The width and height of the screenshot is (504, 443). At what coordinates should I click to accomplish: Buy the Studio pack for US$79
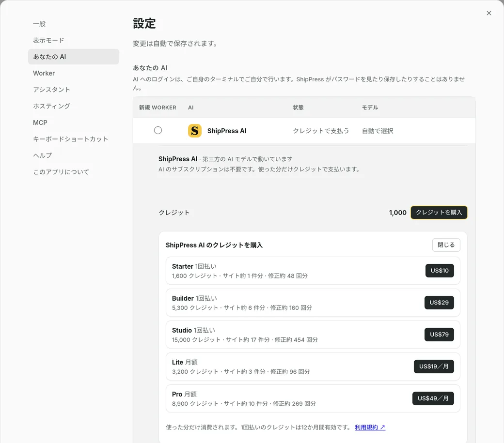coord(439,335)
